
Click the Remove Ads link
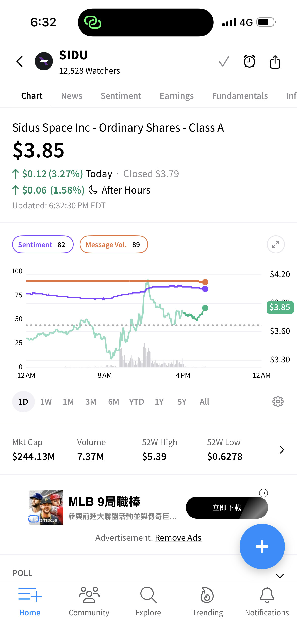(178, 538)
